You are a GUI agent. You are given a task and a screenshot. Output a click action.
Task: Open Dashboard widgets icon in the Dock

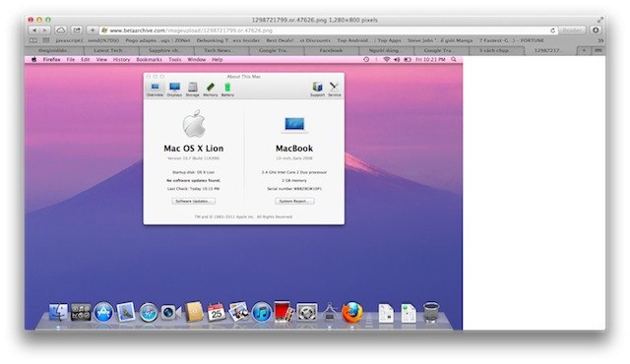81,312
